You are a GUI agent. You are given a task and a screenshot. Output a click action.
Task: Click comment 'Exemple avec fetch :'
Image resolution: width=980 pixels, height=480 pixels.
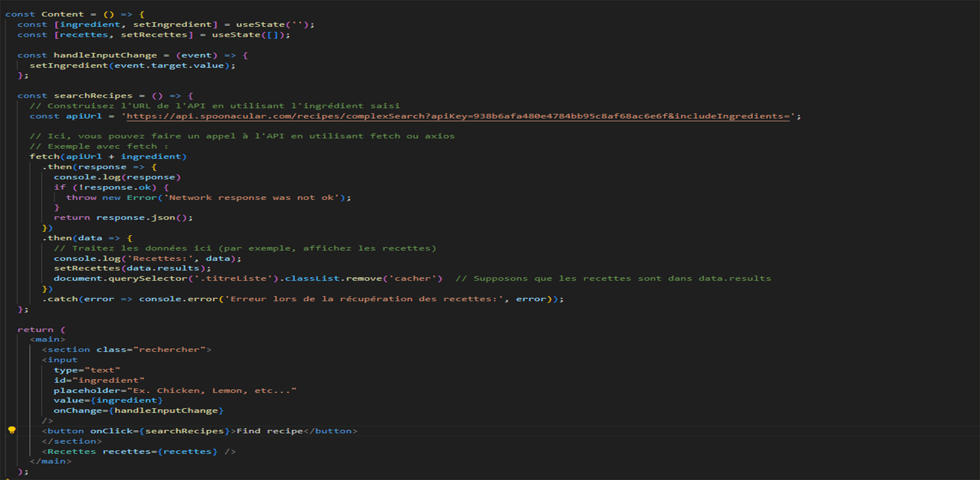tap(99, 146)
